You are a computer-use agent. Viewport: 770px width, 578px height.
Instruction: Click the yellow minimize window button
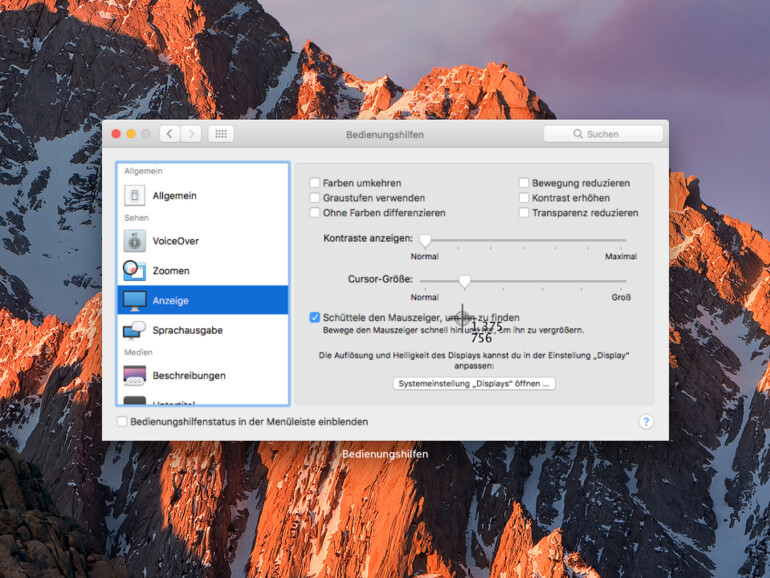tap(131, 134)
